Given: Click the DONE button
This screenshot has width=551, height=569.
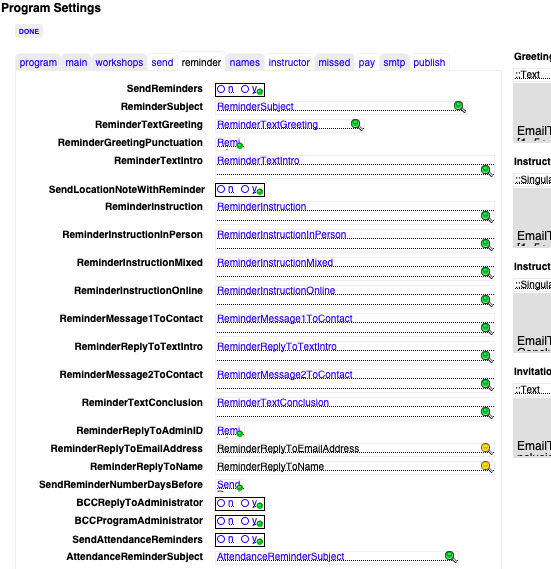Looking at the screenshot, I should (29, 32).
